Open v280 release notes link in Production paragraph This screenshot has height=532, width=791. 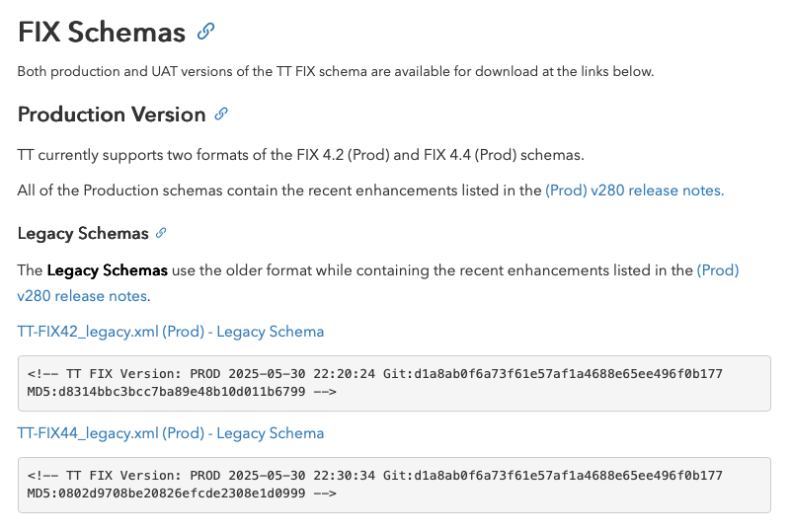click(634, 190)
